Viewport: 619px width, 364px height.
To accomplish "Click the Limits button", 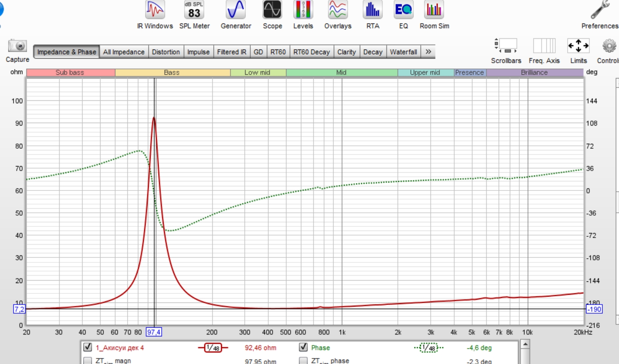I will [x=579, y=50].
